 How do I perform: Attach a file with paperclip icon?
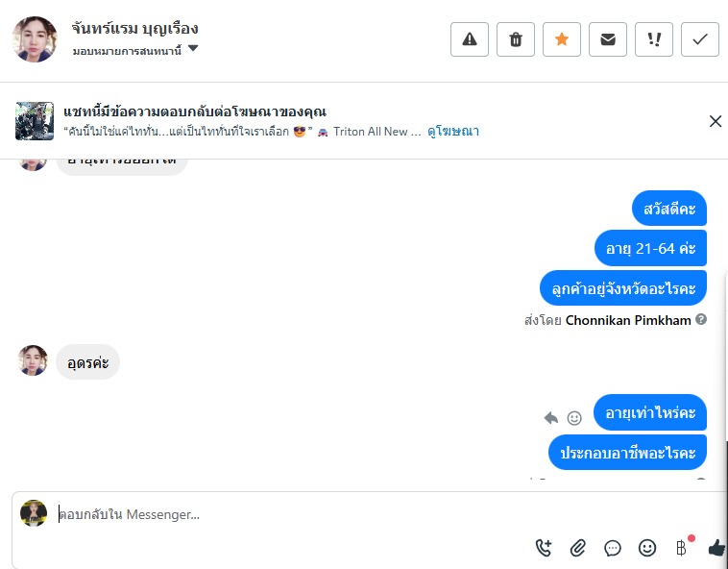tap(578, 548)
